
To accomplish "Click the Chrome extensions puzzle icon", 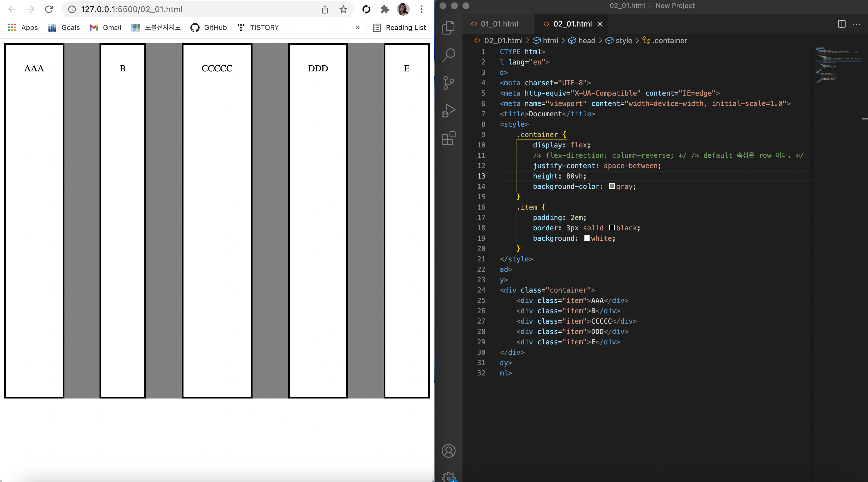I will 385,9.
